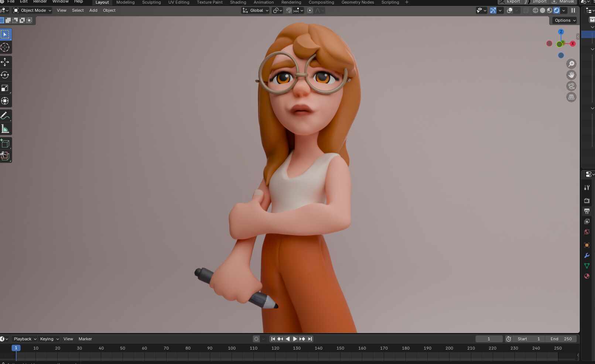Pause the viewport render preview
The image size is (595, 364).
pos(573,10)
